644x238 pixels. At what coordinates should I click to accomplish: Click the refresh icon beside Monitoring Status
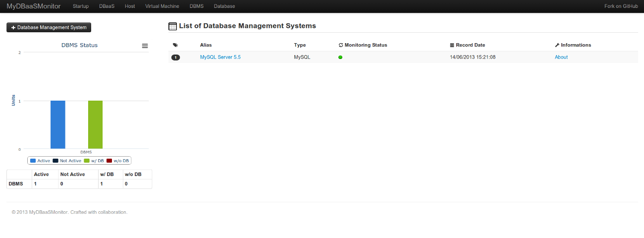pos(341,45)
